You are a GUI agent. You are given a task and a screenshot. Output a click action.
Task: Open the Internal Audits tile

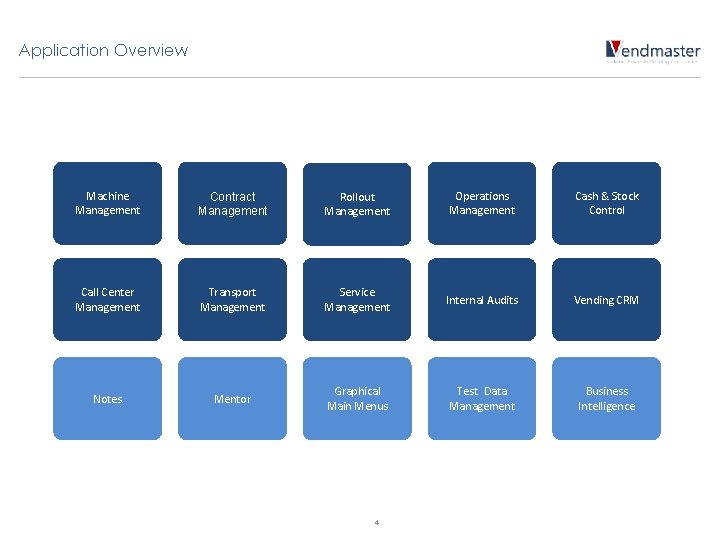tap(482, 299)
